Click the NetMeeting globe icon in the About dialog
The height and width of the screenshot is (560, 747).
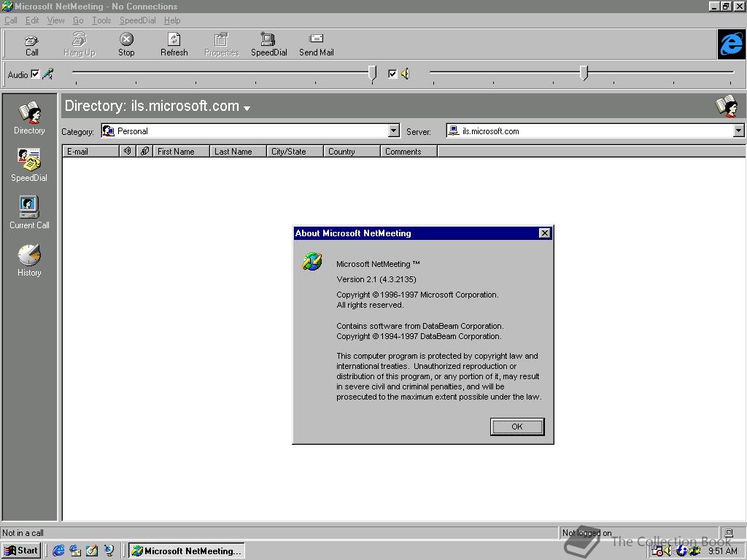(312, 262)
